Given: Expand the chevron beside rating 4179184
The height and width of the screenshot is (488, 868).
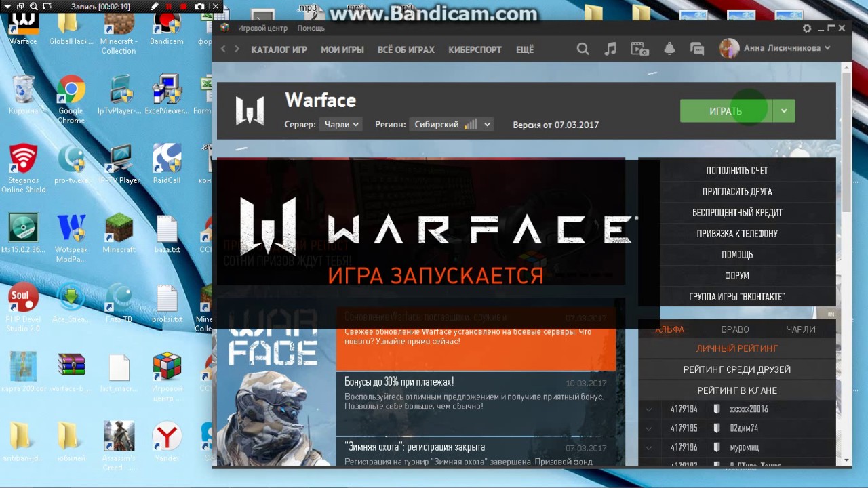Looking at the screenshot, I should click(x=650, y=409).
